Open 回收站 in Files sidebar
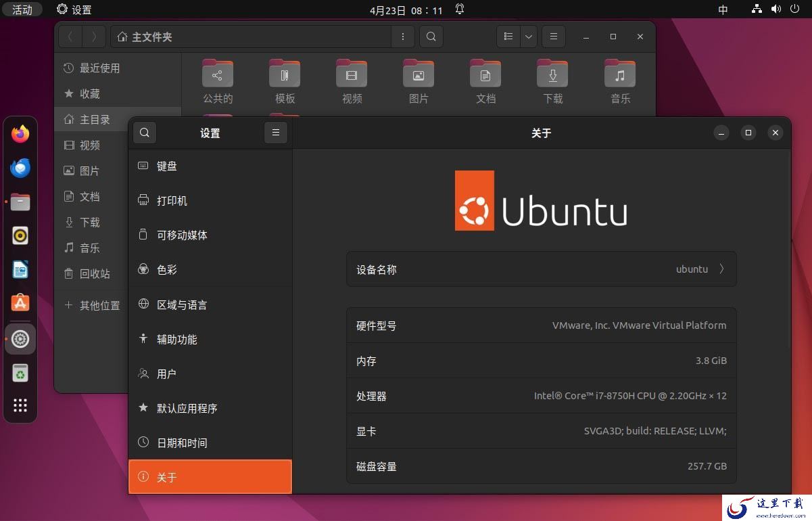Image resolution: width=812 pixels, height=521 pixels. point(93,273)
